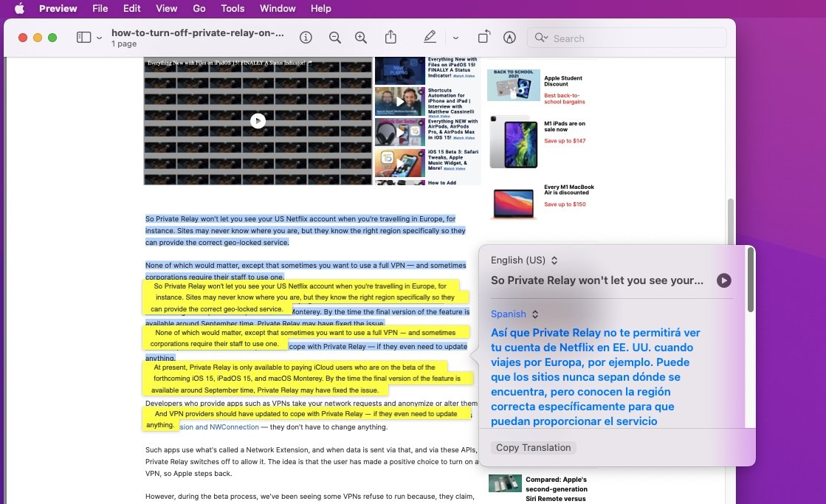Open the View menu
Viewport: 826px width, 504px height.
(167, 8)
